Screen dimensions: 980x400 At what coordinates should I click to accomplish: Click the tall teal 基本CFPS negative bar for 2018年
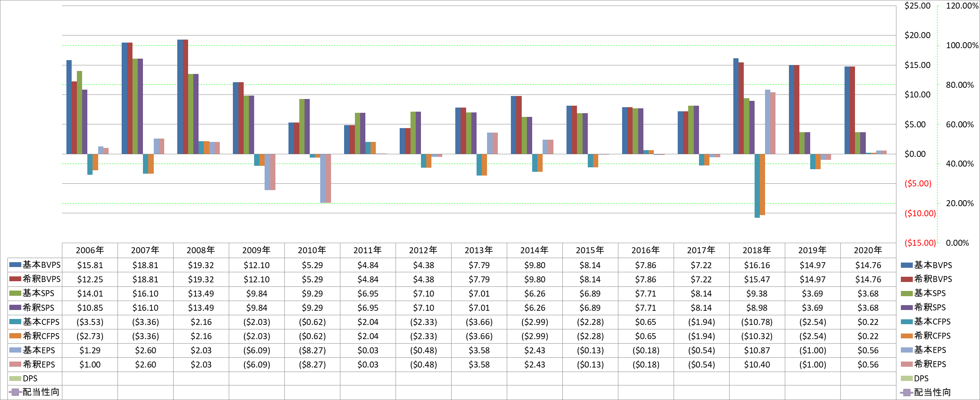tap(757, 186)
